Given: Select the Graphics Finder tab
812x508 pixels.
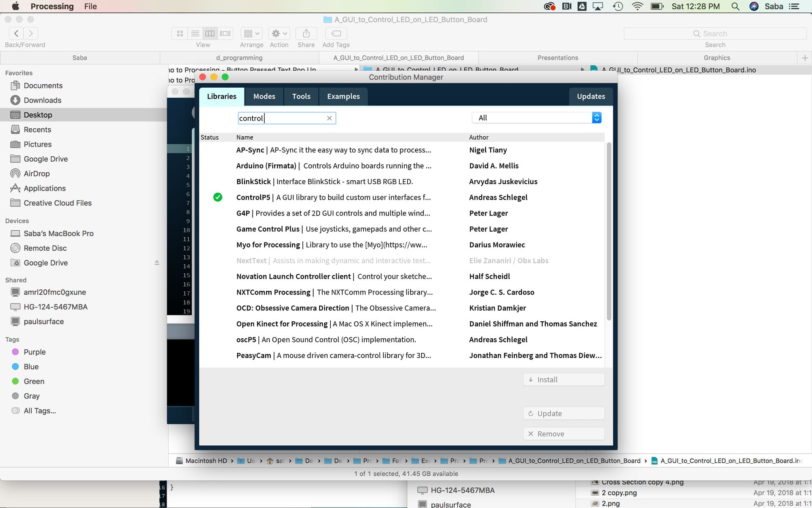Looking at the screenshot, I should pos(717,58).
